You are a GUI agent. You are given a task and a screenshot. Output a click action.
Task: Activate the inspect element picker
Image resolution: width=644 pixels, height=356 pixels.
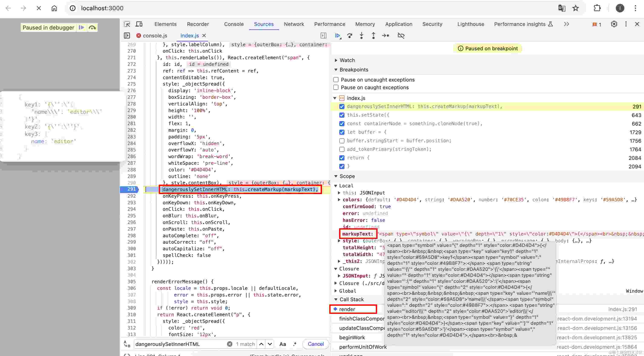(x=127, y=24)
